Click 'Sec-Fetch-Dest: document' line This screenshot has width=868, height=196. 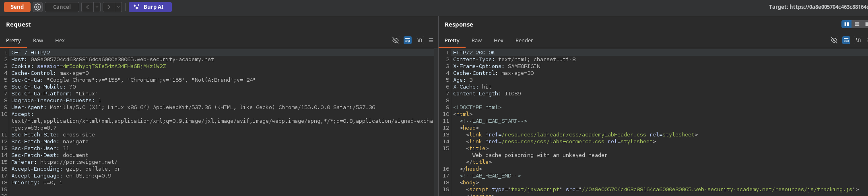pyautogui.click(x=50, y=155)
